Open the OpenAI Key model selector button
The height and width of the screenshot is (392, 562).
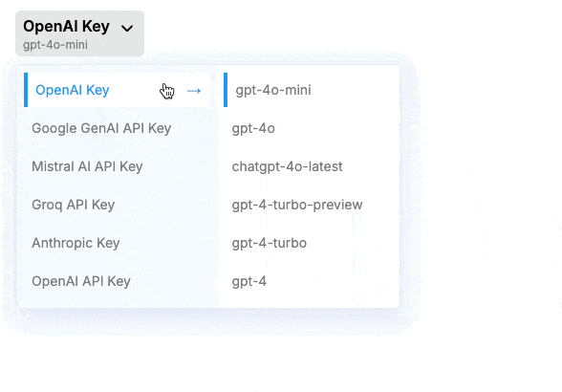[x=79, y=33]
